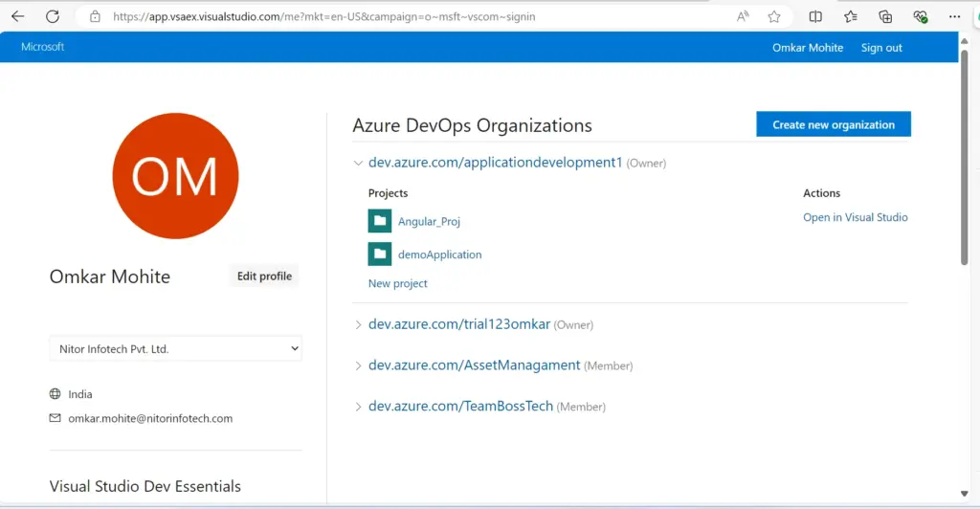Click Visual Studio Dev Essentials heading

point(145,486)
